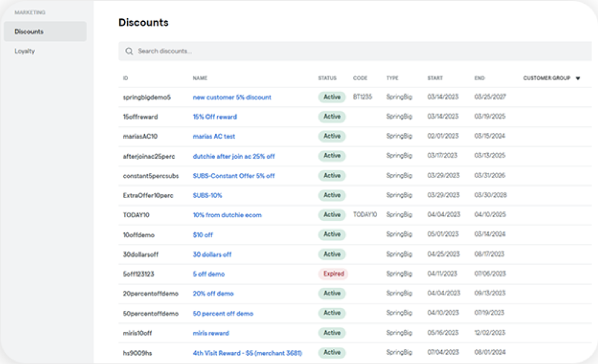Viewport: 598px width, 364px height.
Task: Open 10% from dutchie ecom link
Action: 227,215
